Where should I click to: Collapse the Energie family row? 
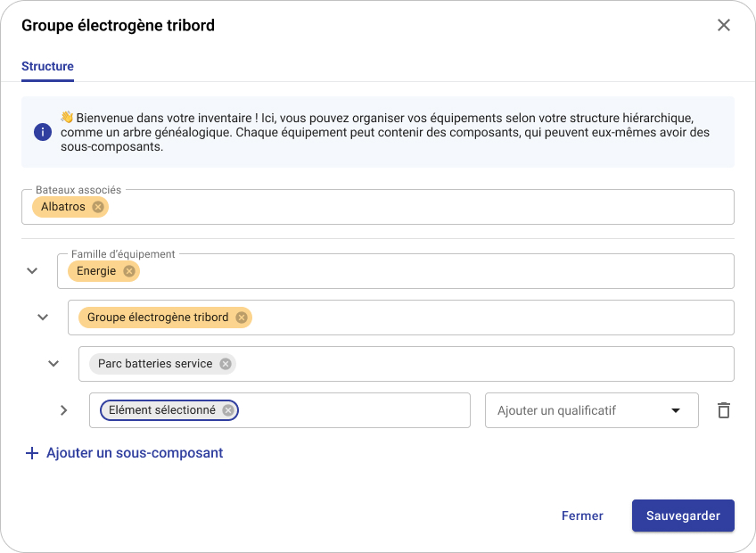point(31,270)
